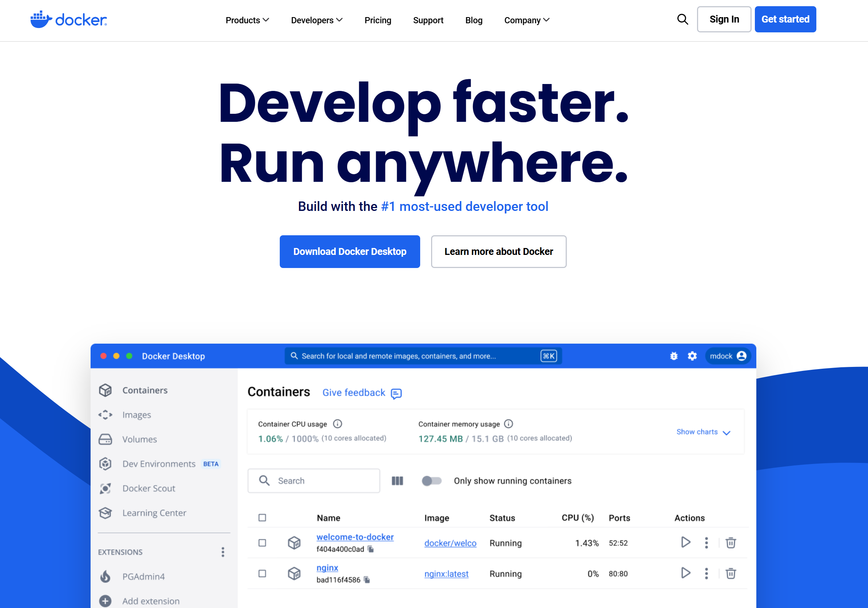Open the nginx container name link

[x=327, y=568]
